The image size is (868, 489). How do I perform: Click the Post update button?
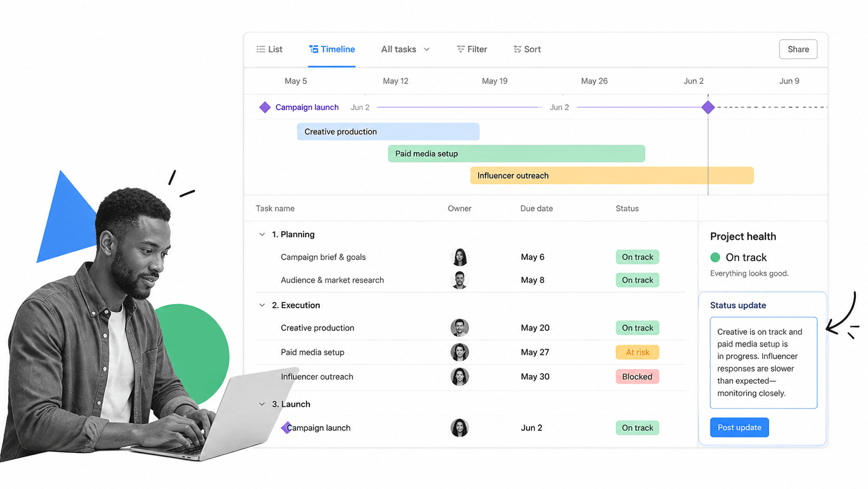coord(739,427)
